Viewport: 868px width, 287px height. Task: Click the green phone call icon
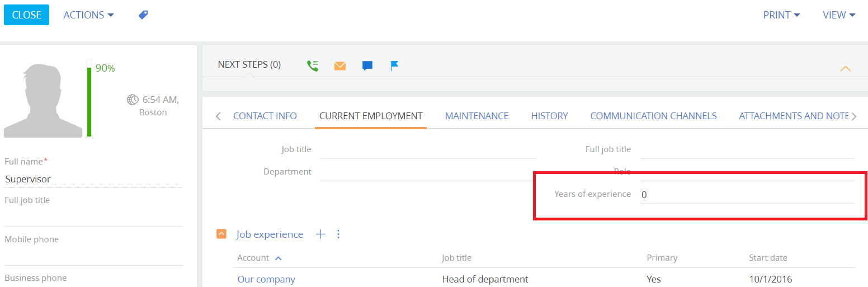pos(313,65)
